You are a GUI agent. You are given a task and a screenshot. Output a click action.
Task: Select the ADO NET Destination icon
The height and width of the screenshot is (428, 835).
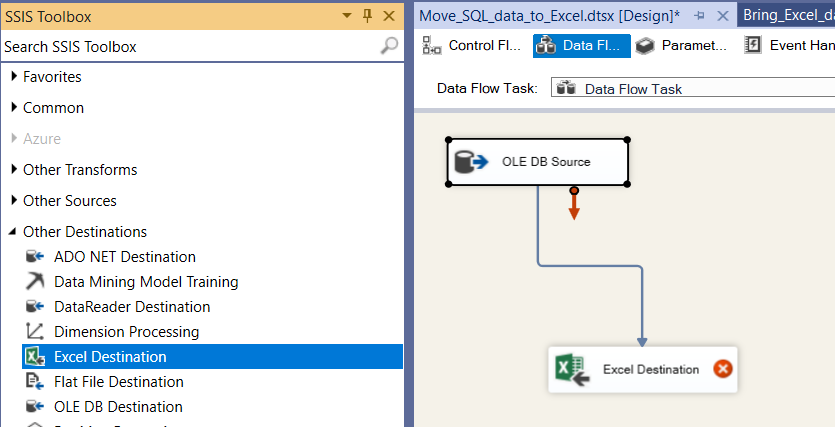click(x=35, y=257)
